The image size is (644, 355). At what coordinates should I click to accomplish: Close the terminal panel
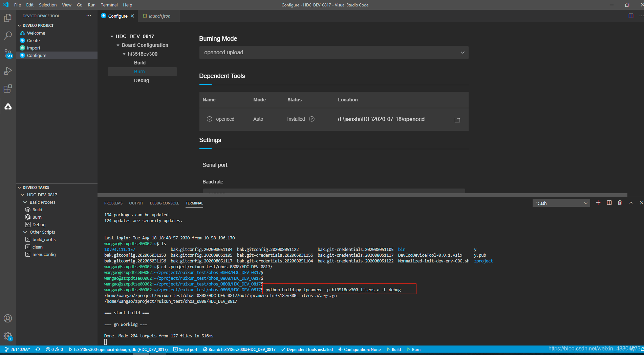point(641,203)
